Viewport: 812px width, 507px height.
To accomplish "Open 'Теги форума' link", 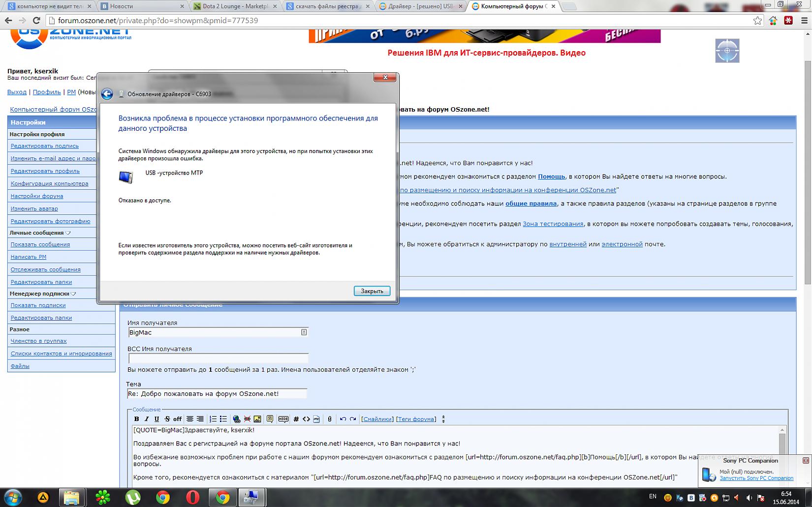I will 416,419.
